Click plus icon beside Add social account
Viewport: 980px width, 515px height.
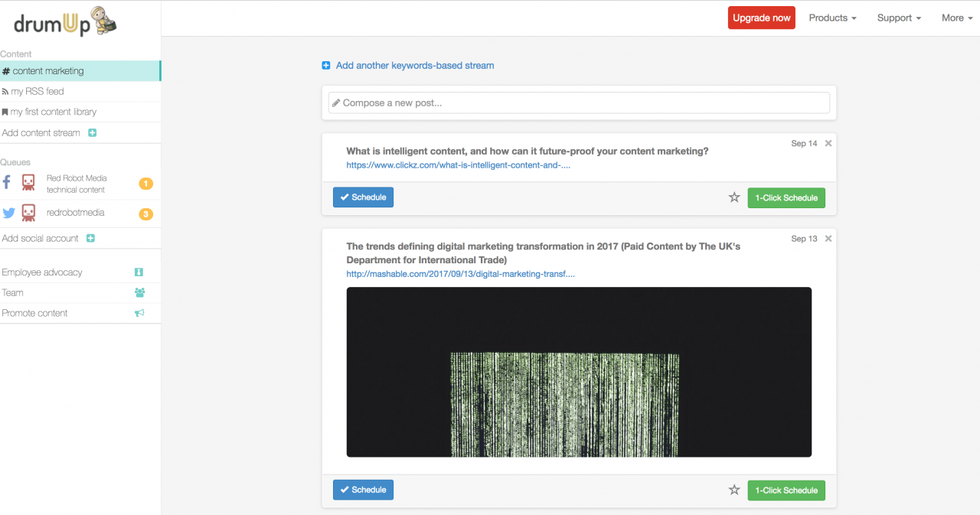click(90, 239)
